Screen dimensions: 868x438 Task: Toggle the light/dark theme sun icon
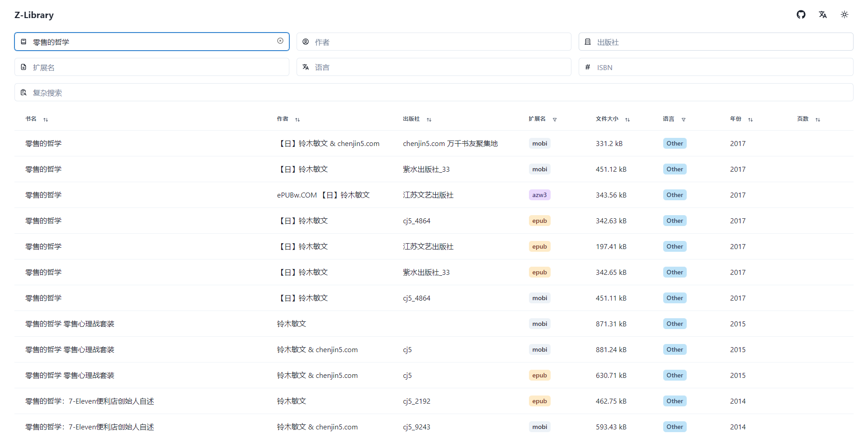844,15
